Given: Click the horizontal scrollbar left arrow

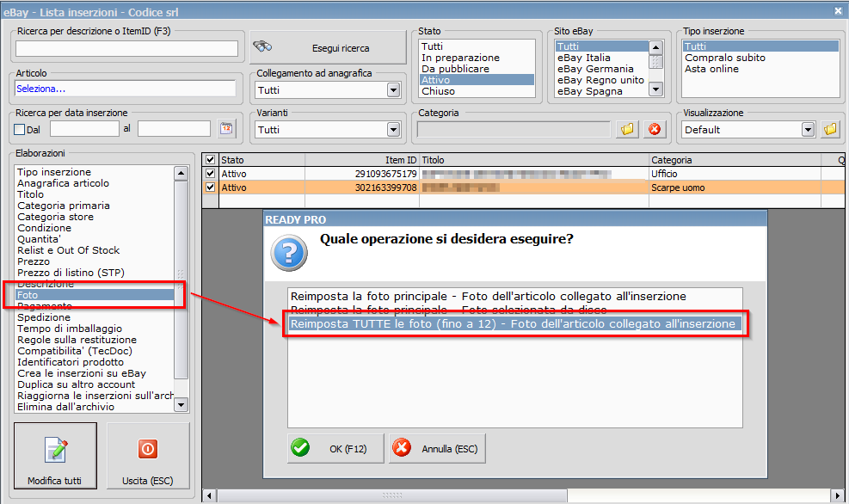Looking at the screenshot, I should (210, 495).
